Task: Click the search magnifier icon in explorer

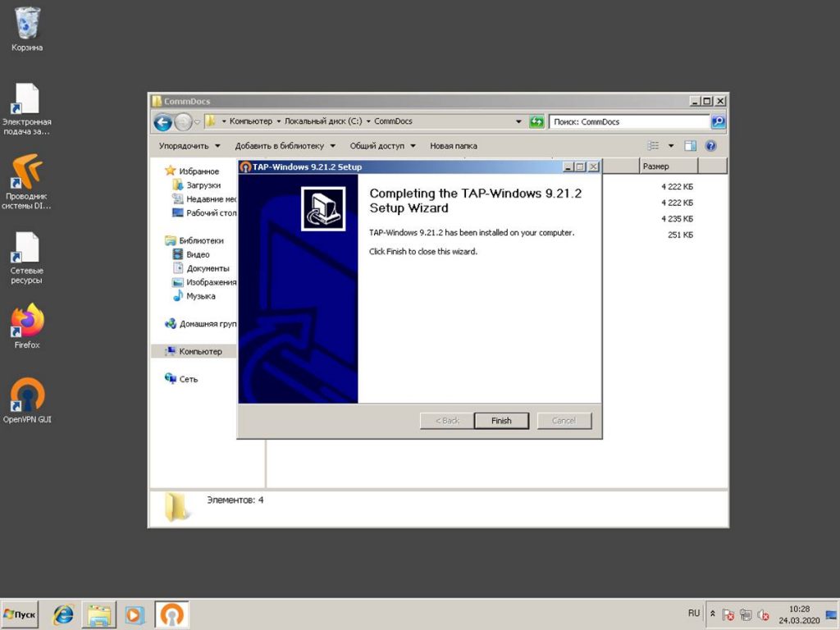Action: [718, 121]
